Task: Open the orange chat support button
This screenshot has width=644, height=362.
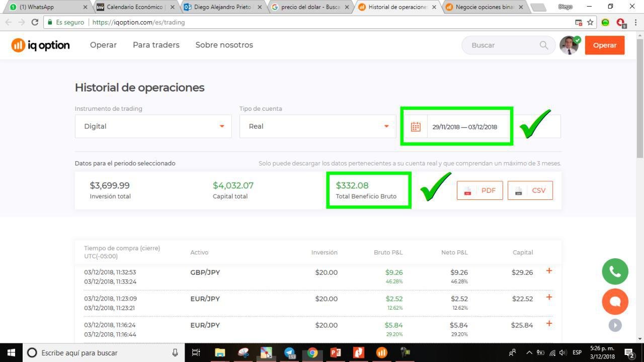Action: tap(615, 302)
